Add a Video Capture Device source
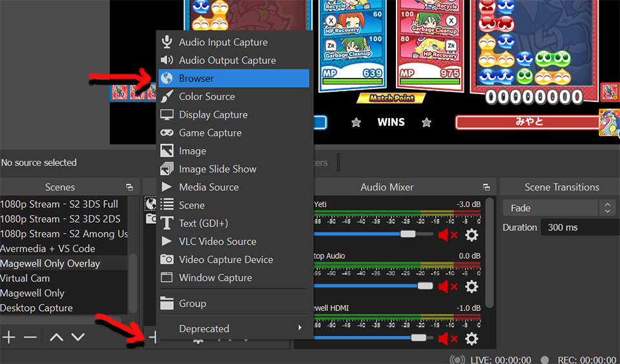 (233, 259)
